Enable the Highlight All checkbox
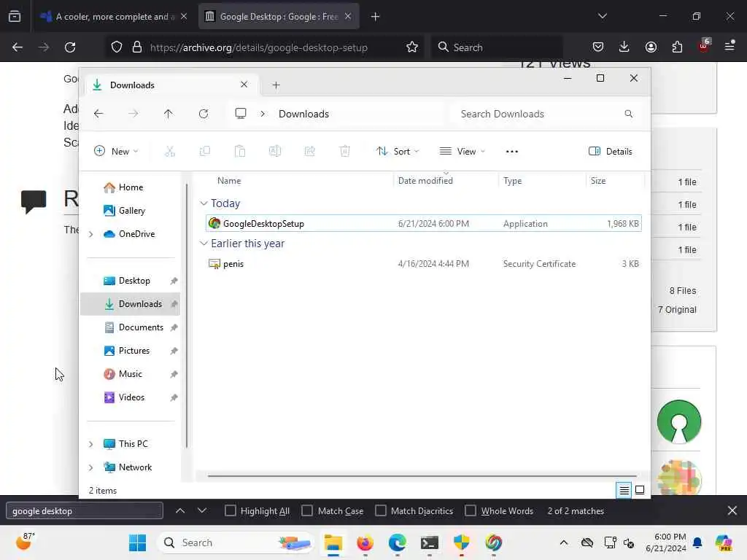The image size is (747, 560). (x=230, y=510)
